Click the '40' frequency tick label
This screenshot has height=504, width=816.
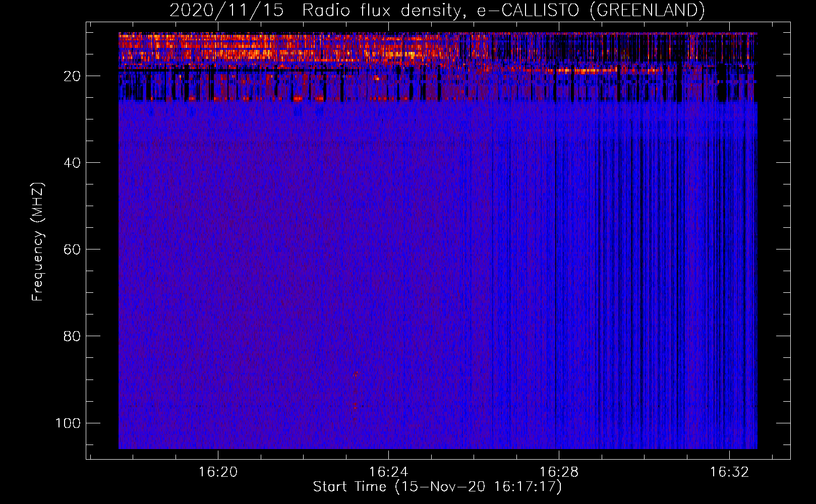72,163
